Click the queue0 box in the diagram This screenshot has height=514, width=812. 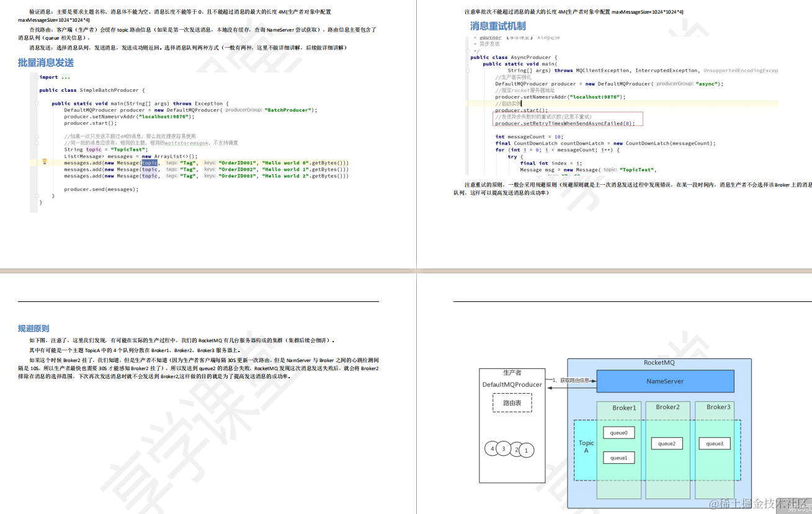tap(618, 433)
